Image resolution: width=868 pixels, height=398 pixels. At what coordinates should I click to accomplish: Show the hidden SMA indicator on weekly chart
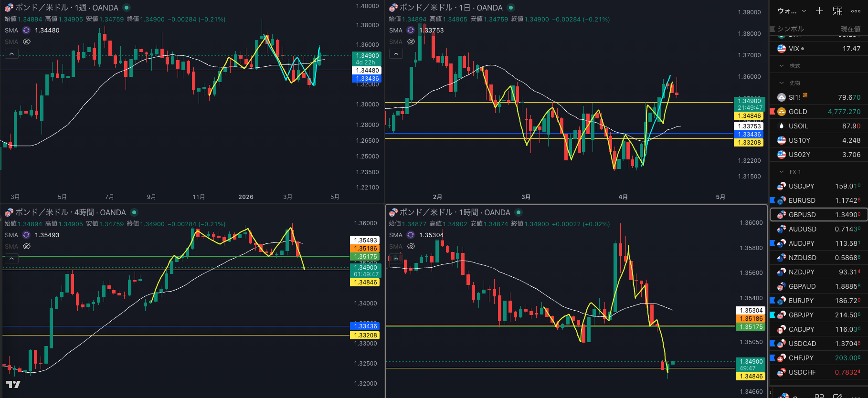(27, 42)
